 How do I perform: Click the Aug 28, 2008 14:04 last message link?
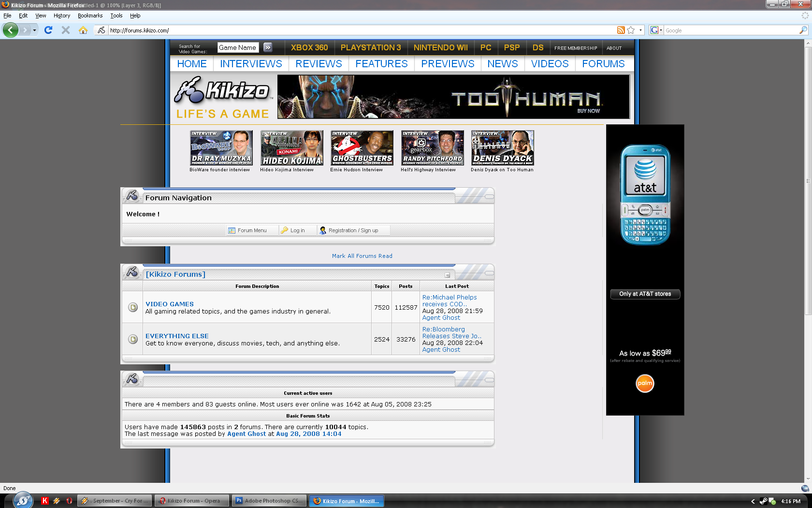click(308, 434)
